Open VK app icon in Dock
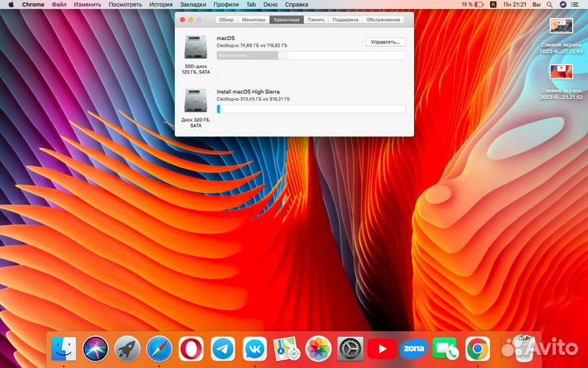This screenshot has height=368, width=588. click(x=255, y=348)
